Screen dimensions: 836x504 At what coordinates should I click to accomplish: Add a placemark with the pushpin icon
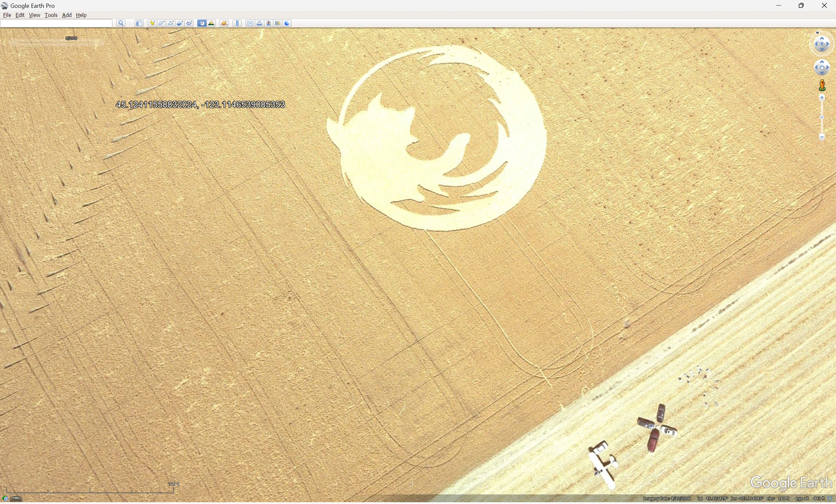(x=152, y=23)
